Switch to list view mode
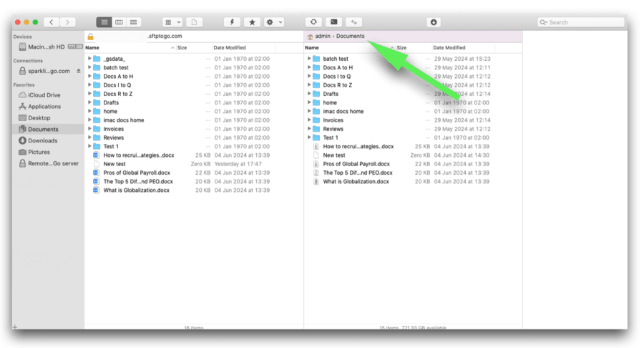Viewport: 644px width, 348px height. point(104,22)
